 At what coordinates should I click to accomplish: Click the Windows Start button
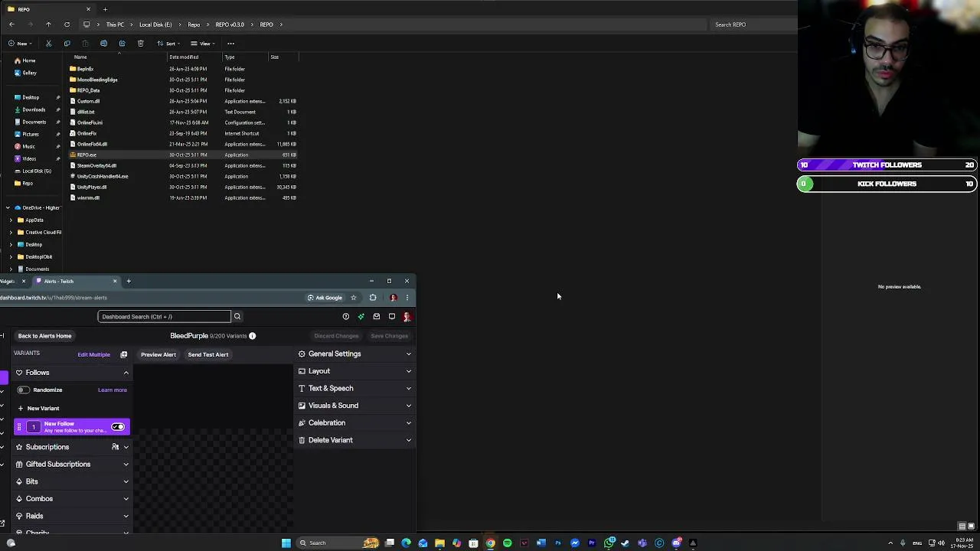coord(286,543)
